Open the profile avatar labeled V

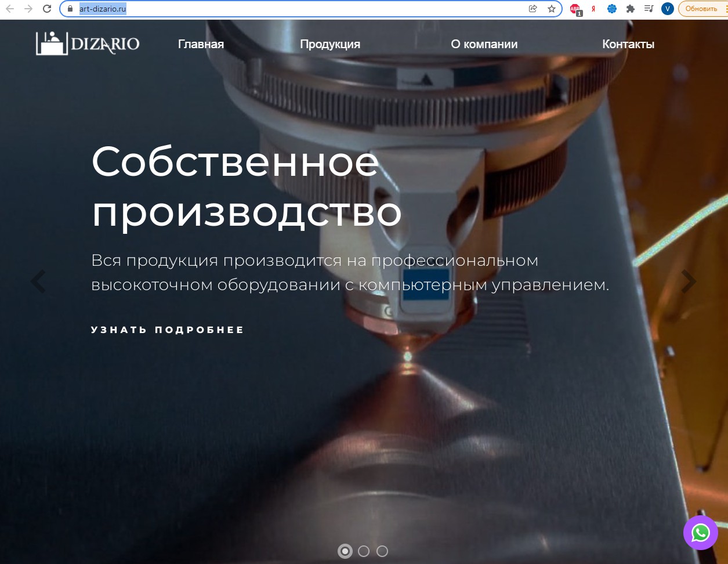(x=668, y=9)
